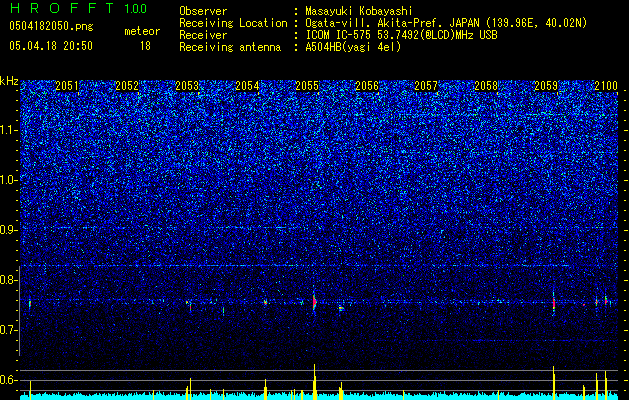This screenshot has width=629, height=400.
Task: Click the 0.6 kHz axis label
Action: [9, 380]
